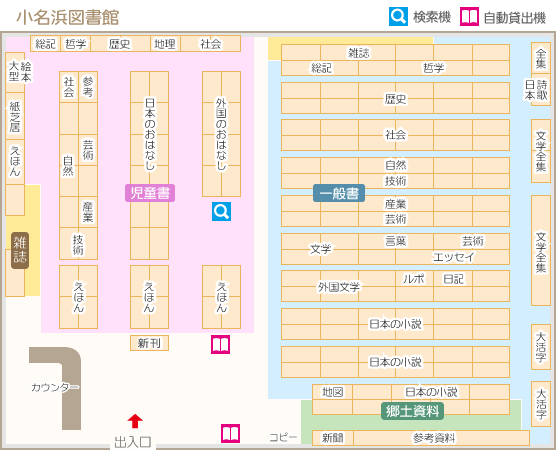This screenshot has width=558, height=450.
Task: Click the コピー label
Action: (x=283, y=437)
